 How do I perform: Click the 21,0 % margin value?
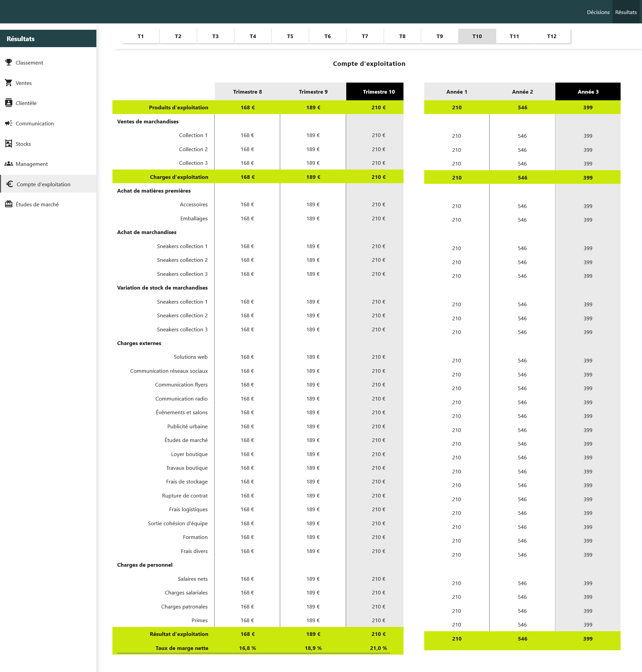378,648
